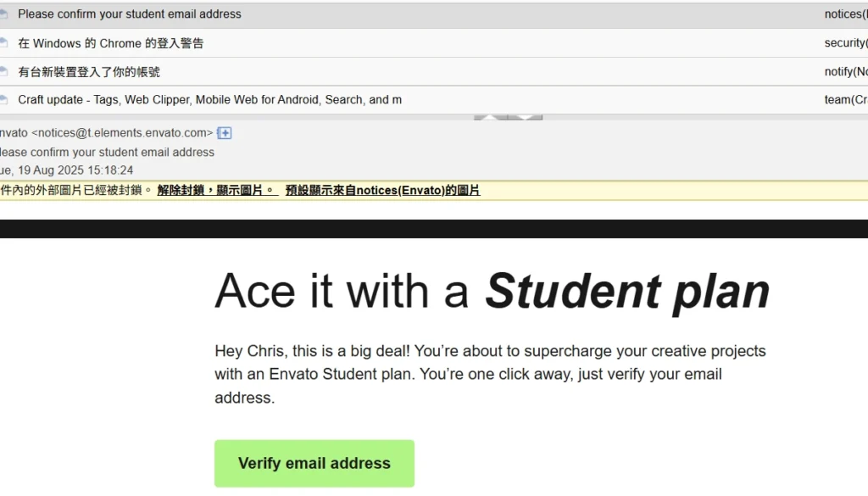Click the green Verify email address button
868x496 pixels.
pyautogui.click(x=314, y=463)
